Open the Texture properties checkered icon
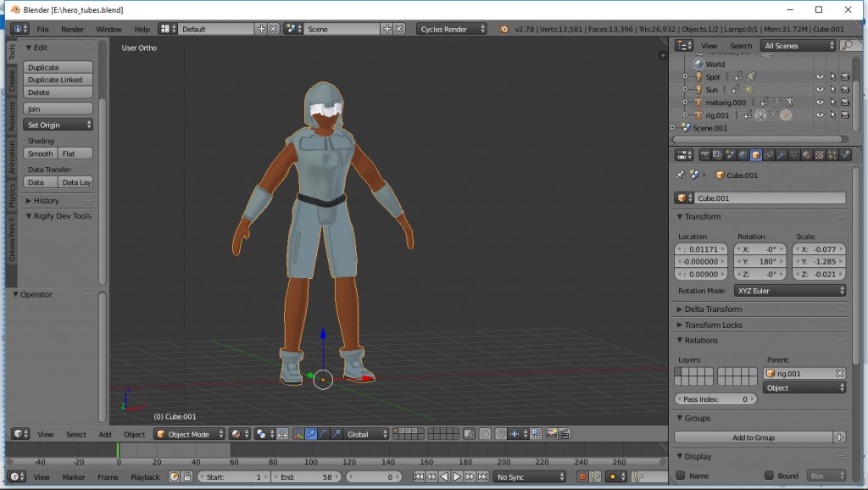This screenshot has height=490, width=868. [x=818, y=155]
